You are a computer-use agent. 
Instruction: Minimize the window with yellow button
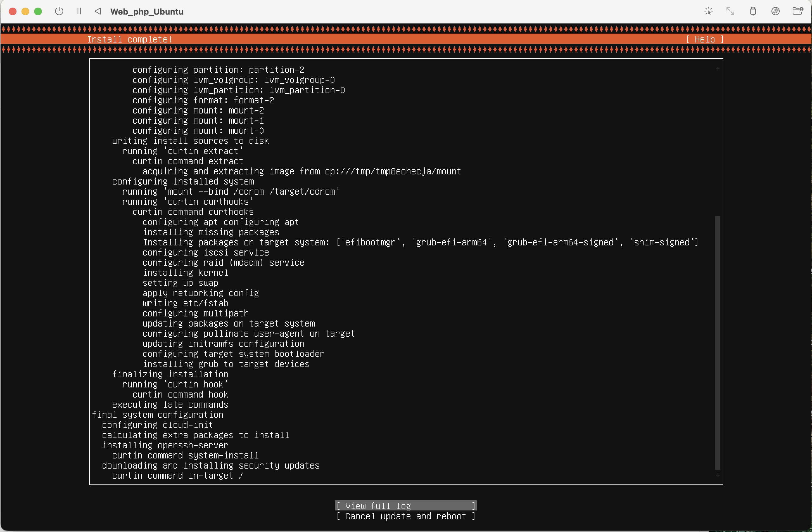point(25,11)
